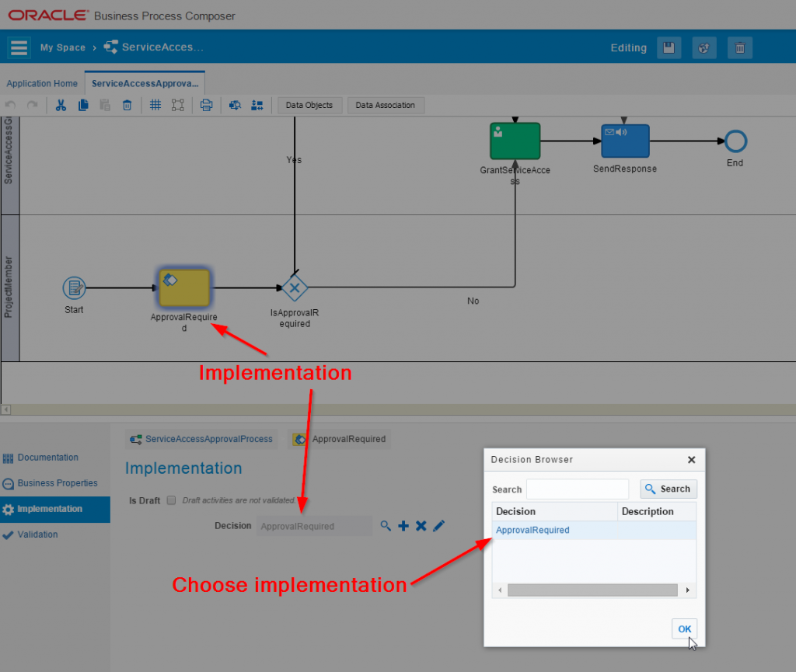Toggle the grid display icon
Image resolution: width=796 pixels, height=672 pixels.
coord(155,105)
